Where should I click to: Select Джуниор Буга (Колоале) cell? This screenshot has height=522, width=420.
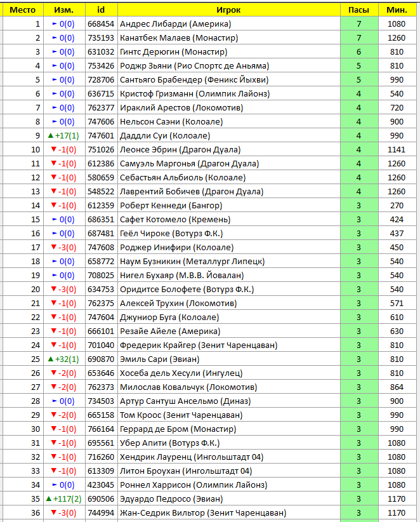coord(229,318)
